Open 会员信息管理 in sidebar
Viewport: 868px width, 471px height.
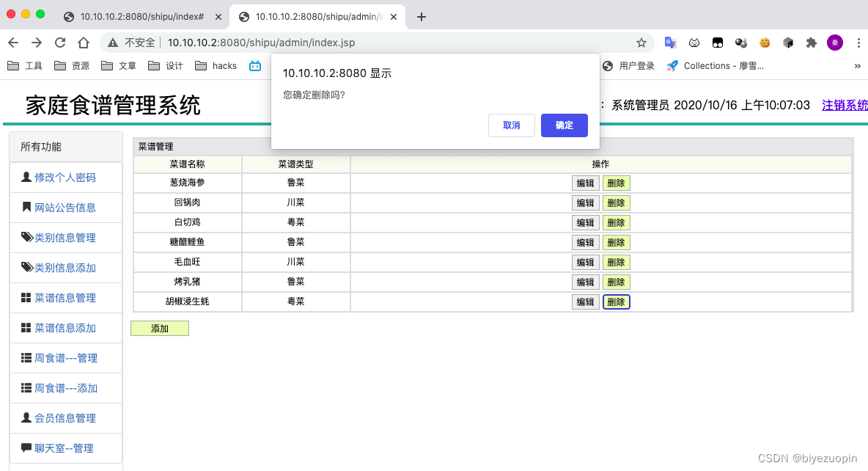click(66, 417)
